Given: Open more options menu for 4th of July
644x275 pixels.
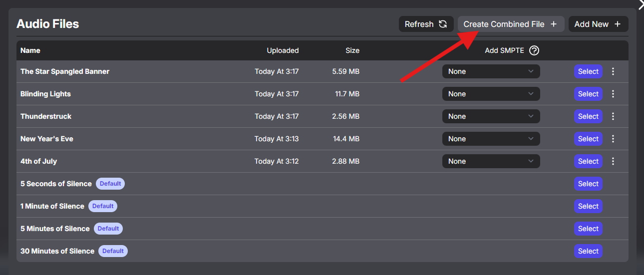Looking at the screenshot, I should click(x=614, y=161).
